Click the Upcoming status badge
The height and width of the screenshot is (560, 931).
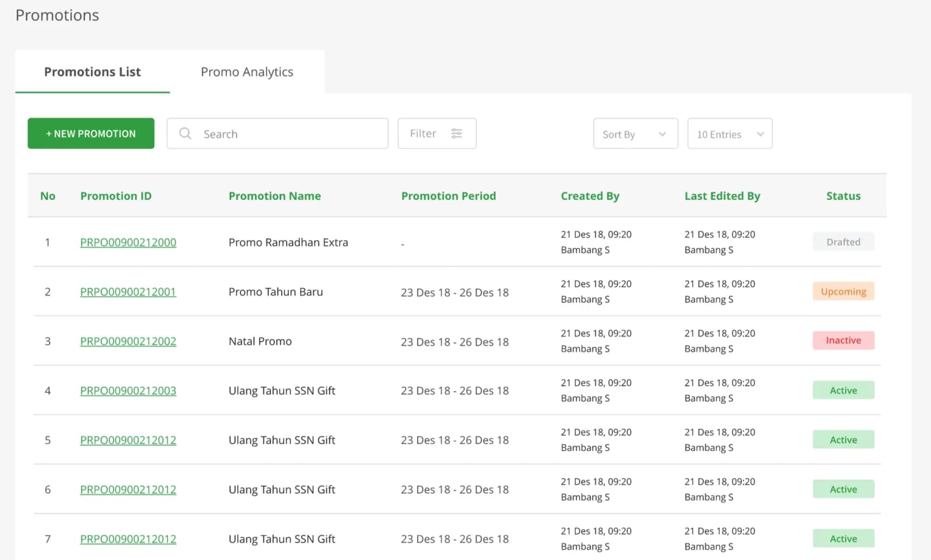pyautogui.click(x=843, y=291)
